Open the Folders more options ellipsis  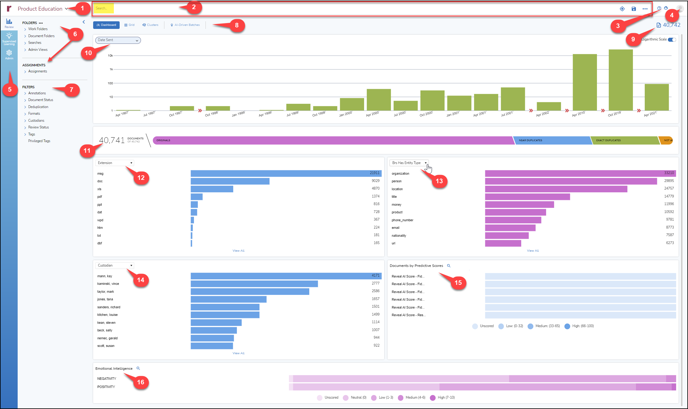click(41, 23)
